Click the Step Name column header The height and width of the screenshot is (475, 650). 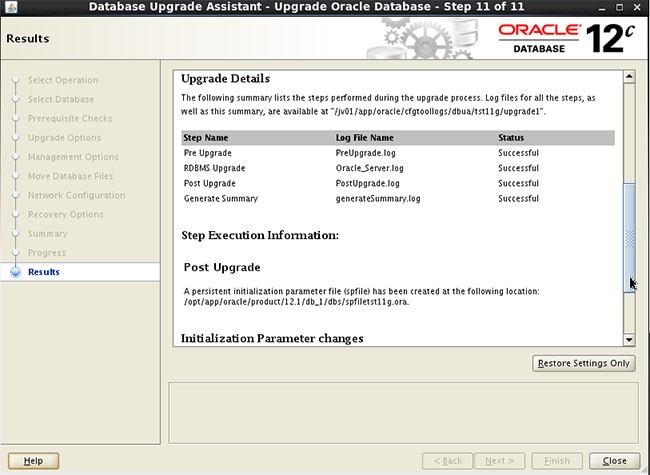206,138
